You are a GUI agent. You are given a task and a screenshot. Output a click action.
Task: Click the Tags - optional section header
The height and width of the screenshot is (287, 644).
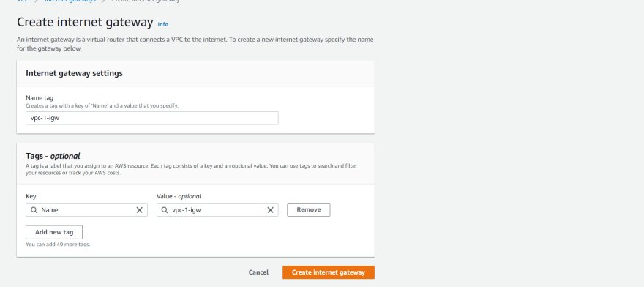click(53, 156)
